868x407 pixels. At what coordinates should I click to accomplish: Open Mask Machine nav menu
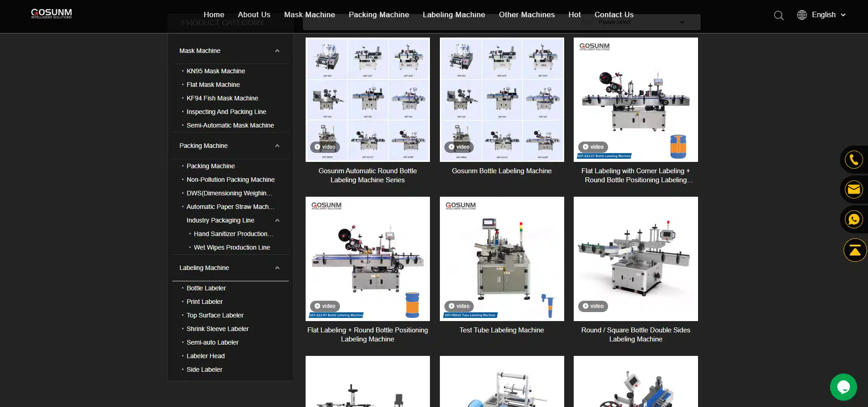[x=310, y=14]
